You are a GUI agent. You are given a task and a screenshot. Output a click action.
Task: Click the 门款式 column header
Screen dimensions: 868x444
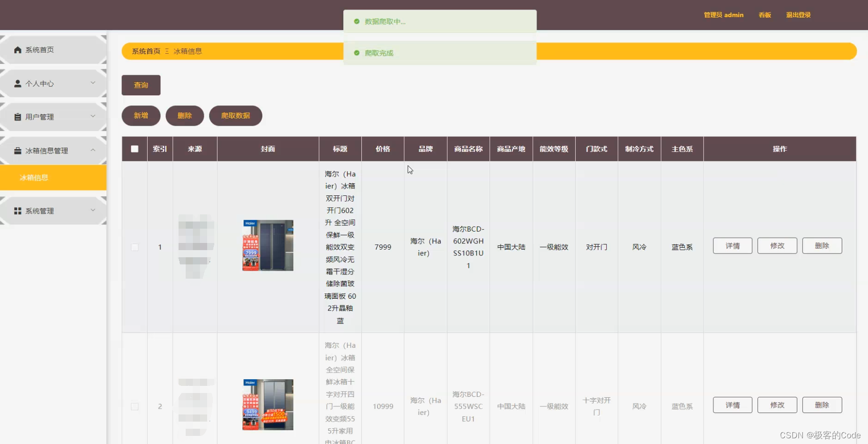[x=597, y=149]
